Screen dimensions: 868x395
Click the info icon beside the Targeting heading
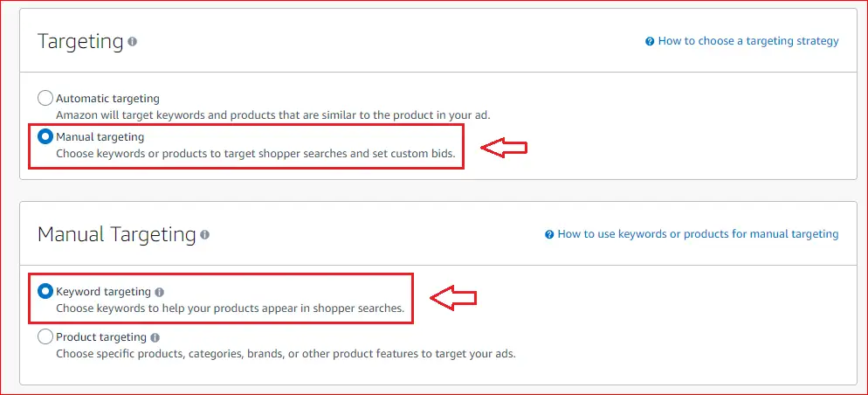point(132,42)
